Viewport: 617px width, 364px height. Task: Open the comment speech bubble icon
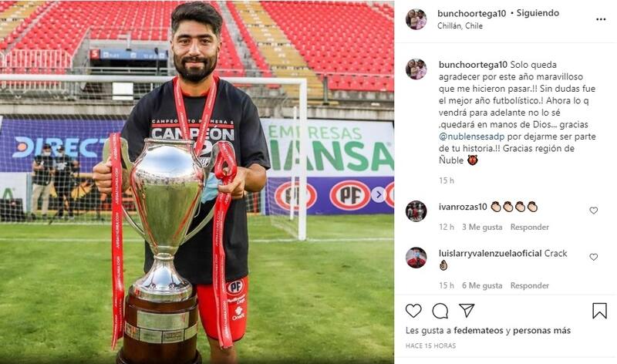pyautogui.click(x=440, y=311)
